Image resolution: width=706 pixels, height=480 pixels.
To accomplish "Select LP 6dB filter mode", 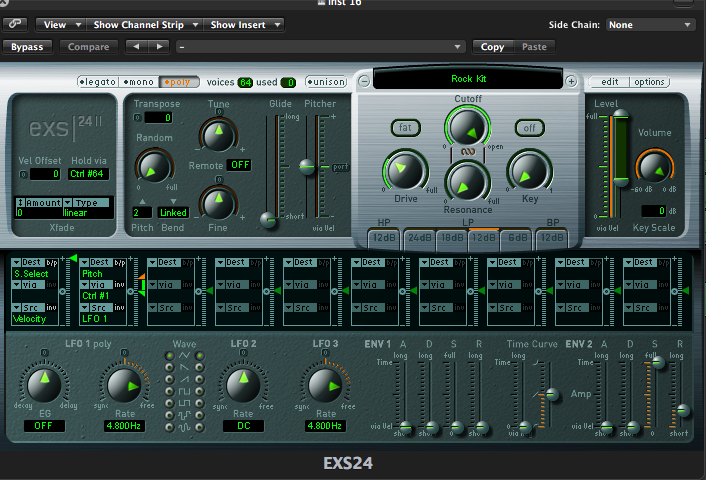I will [517, 238].
